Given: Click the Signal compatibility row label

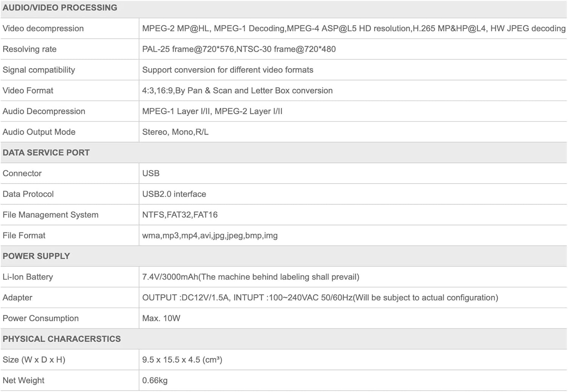Looking at the screenshot, I should [x=39, y=70].
